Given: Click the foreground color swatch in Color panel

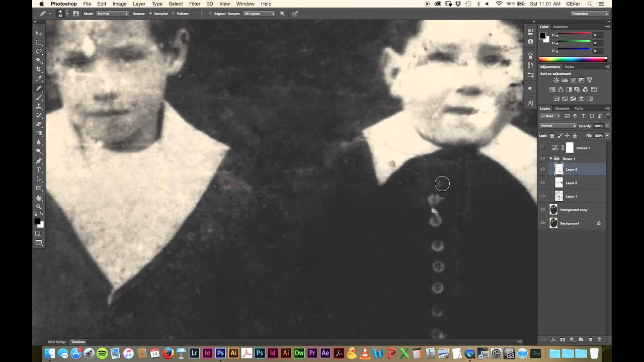Looking at the screenshot, I should point(542,36).
